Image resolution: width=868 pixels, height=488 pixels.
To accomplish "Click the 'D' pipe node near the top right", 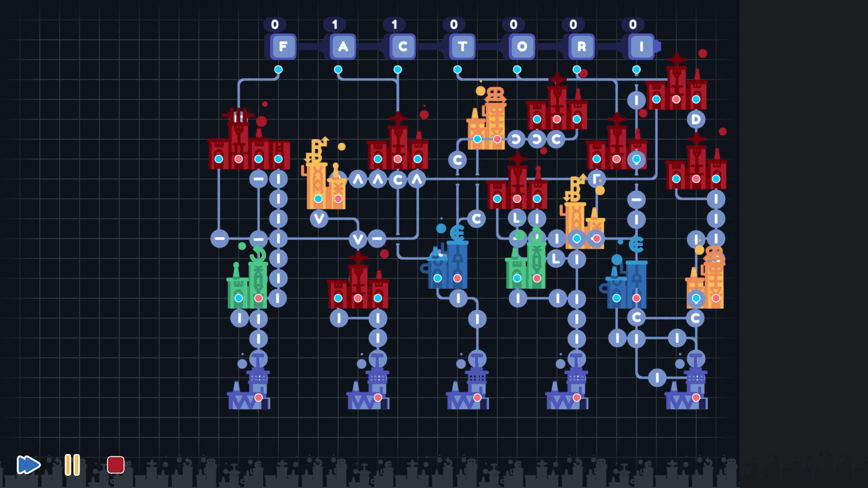I will 695,120.
